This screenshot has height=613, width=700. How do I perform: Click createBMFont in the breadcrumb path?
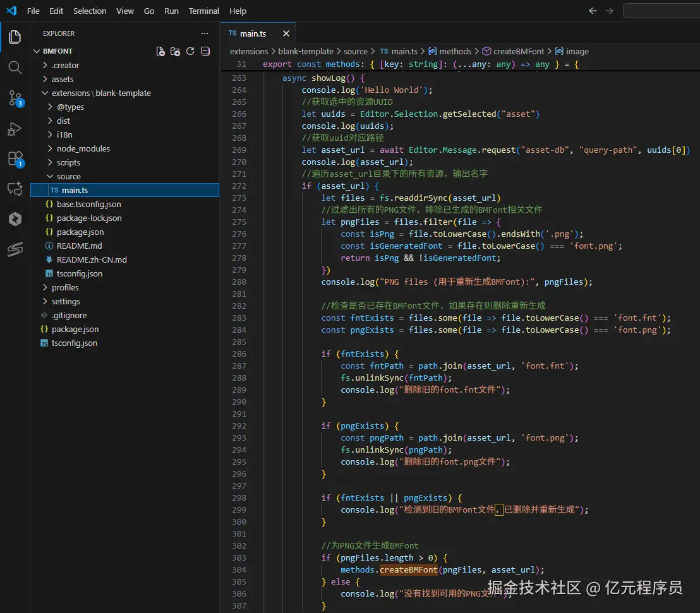[x=519, y=51]
